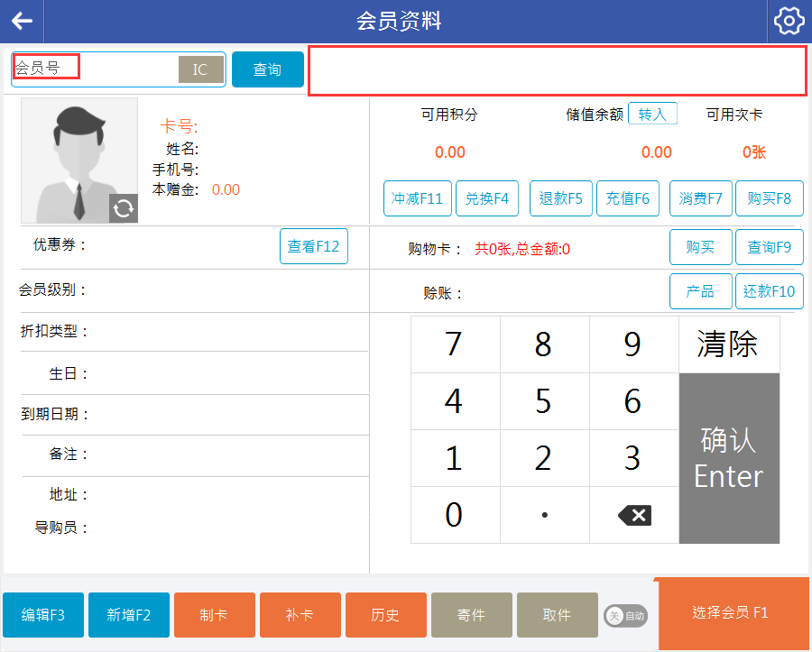Click the 查询 search button
The image size is (812, 652).
pos(268,69)
